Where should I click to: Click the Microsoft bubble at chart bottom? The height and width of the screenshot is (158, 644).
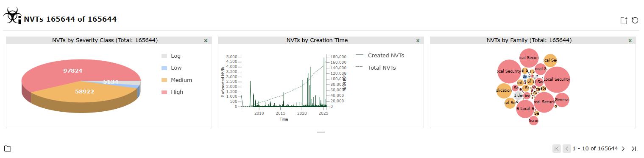click(534, 120)
